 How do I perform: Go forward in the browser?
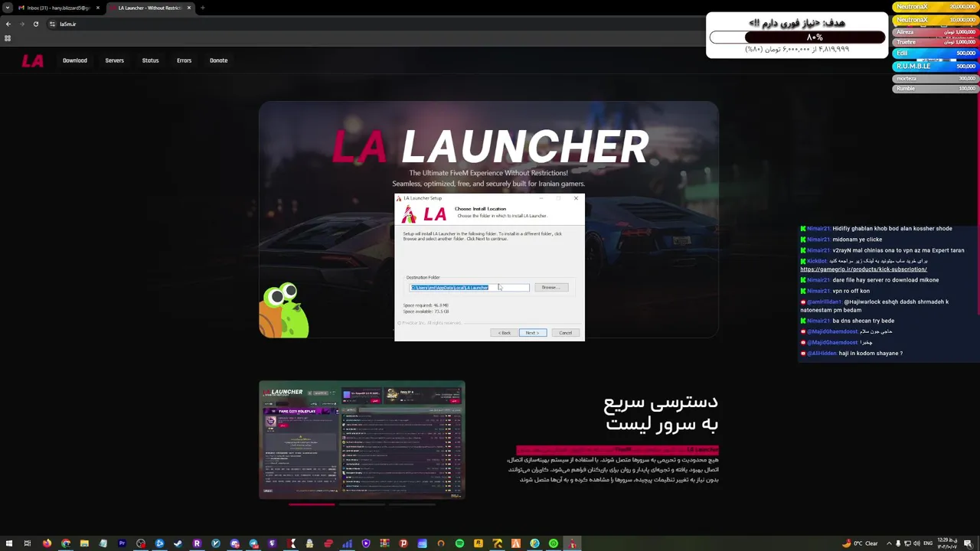click(x=21, y=24)
